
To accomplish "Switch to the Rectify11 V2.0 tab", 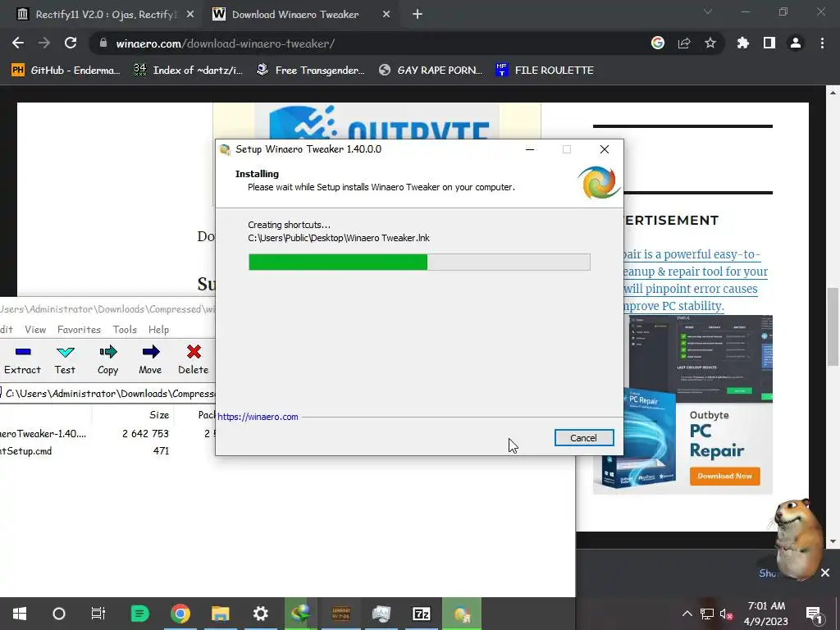I will [105, 15].
